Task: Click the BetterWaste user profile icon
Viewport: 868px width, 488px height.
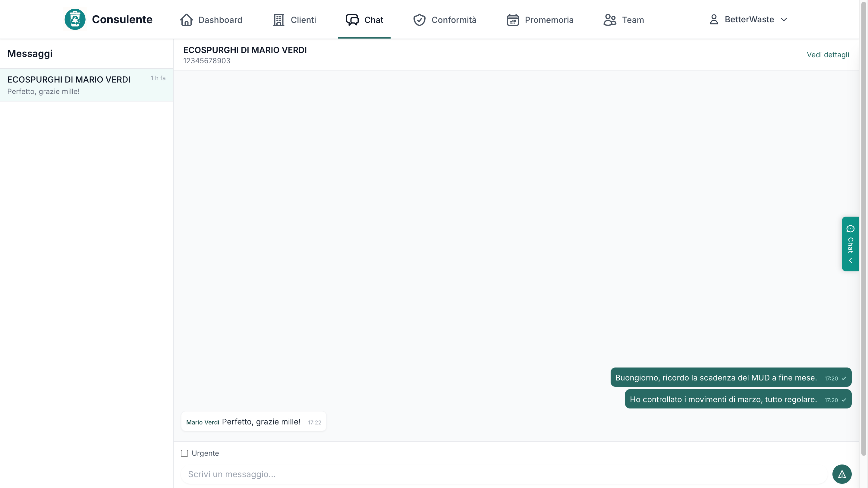Action: click(714, 20)
